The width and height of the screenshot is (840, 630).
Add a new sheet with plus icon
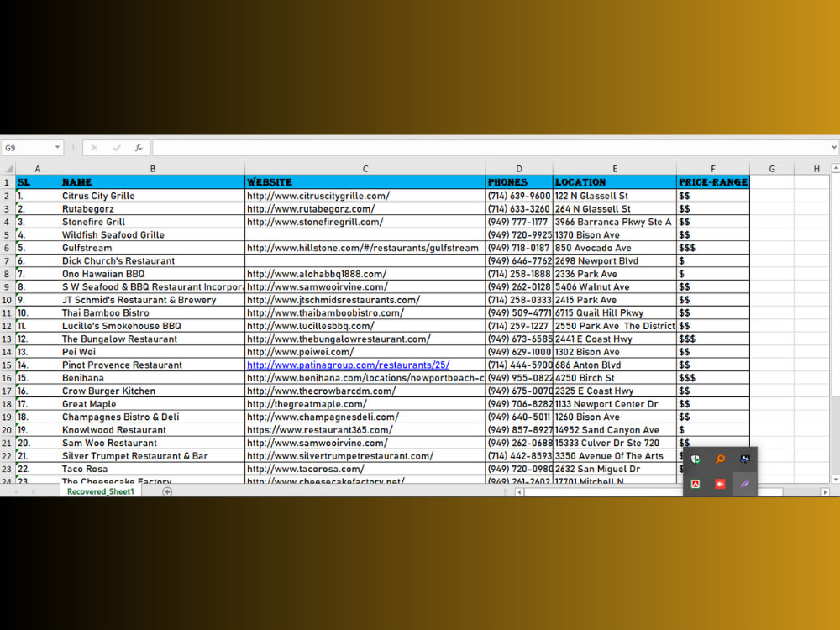167,491
